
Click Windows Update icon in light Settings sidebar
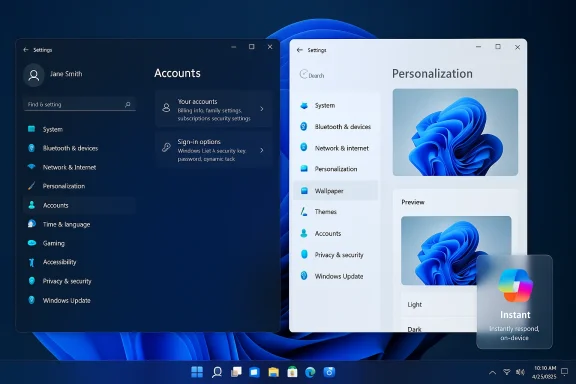(304, 276)
